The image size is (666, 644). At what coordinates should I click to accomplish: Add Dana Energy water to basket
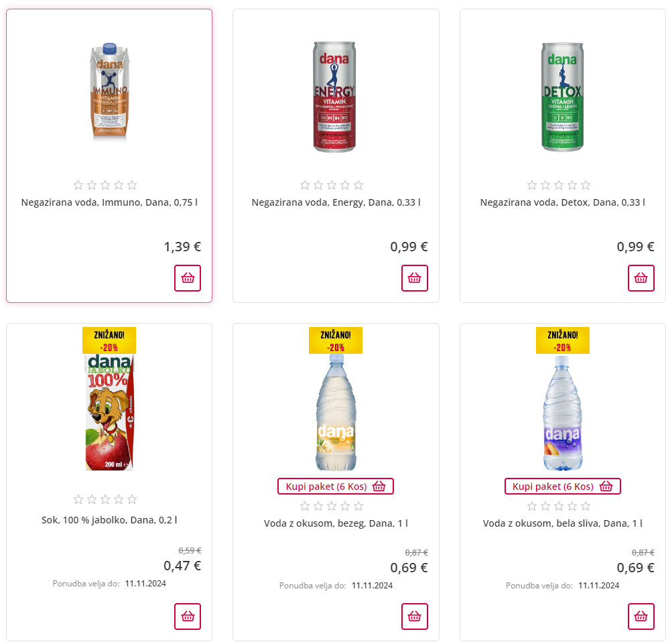(x=414, y=278)
